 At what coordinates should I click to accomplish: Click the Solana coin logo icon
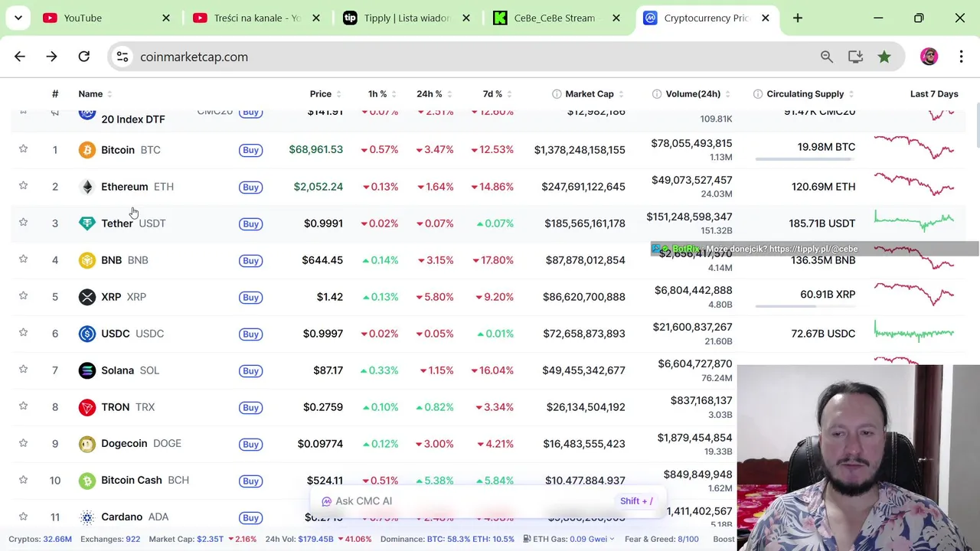tap(87, 370)
